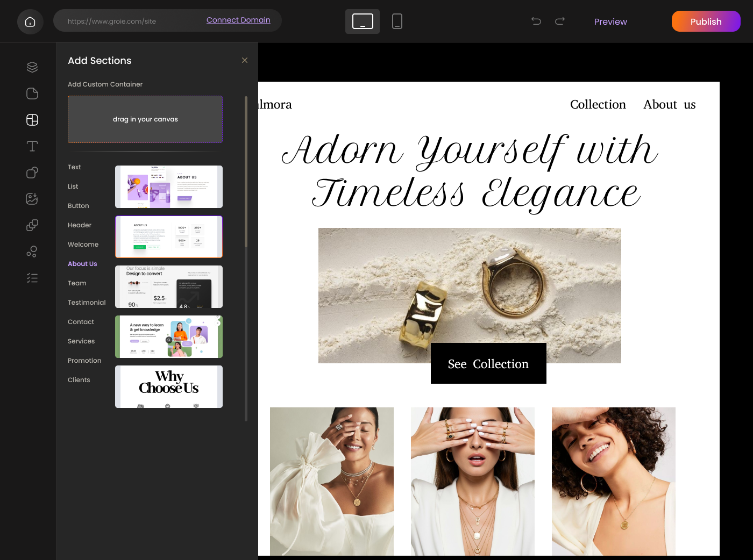This screenshot has width=753, height=560.
Task: Select the Why Choose Us section thumbnail
Action: tap(168, 386)
